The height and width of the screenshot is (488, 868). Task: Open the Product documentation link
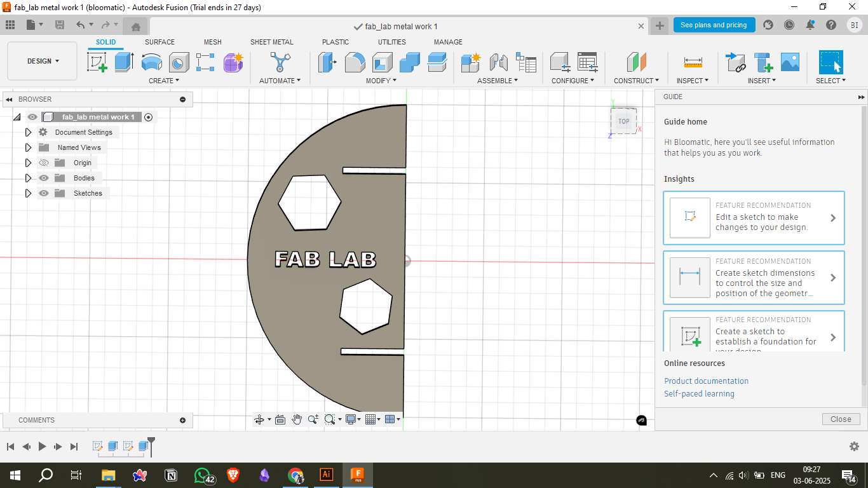(706, 381)
